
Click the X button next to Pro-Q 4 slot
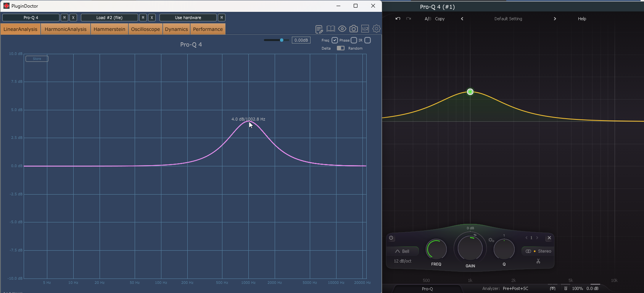pyautogui.click(x=74, y=18)
